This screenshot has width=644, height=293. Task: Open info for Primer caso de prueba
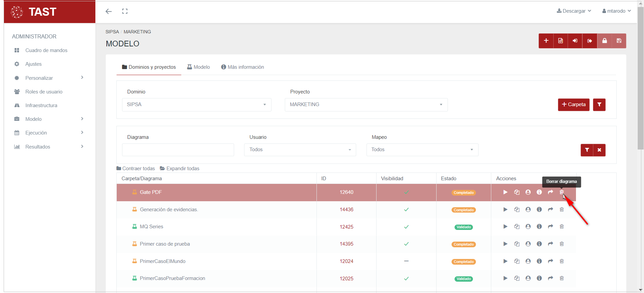coord(539,244)
